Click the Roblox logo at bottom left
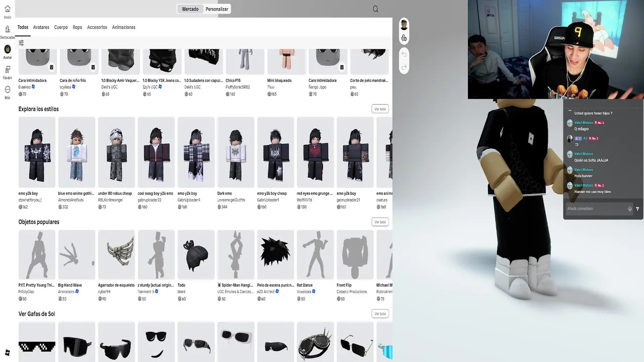 click(7, 352)
